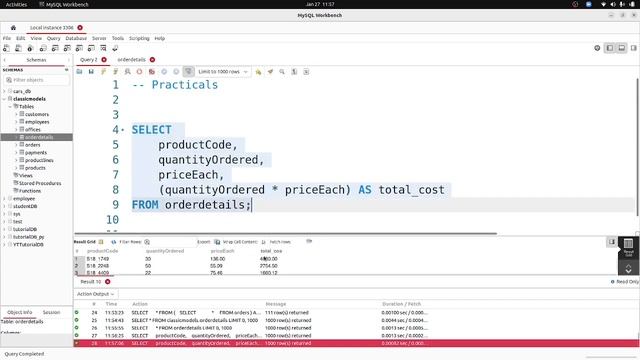Open the Action Output dropdown
The height and width of the screenshot is (360, 640).
pos(95,294)
